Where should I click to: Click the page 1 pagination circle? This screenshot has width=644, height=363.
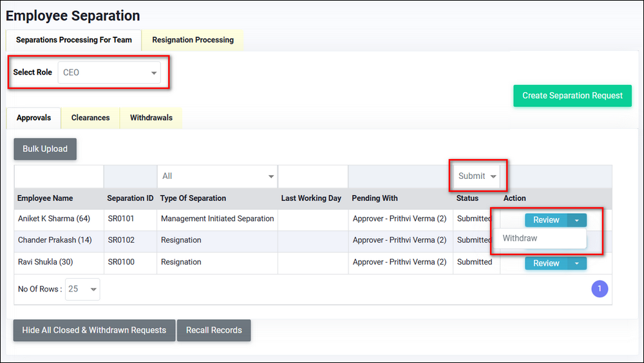[599, 289]
